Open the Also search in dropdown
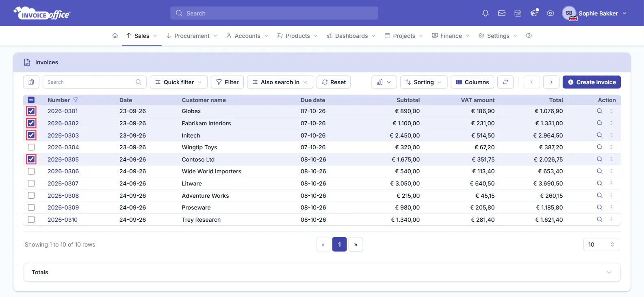Screen dimensions: 644x297 280,82
